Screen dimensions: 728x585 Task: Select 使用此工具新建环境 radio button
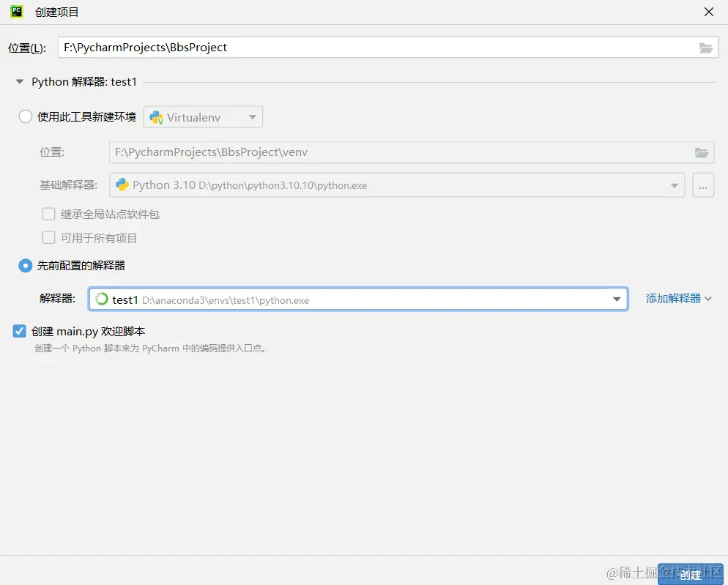coord(26,116)
